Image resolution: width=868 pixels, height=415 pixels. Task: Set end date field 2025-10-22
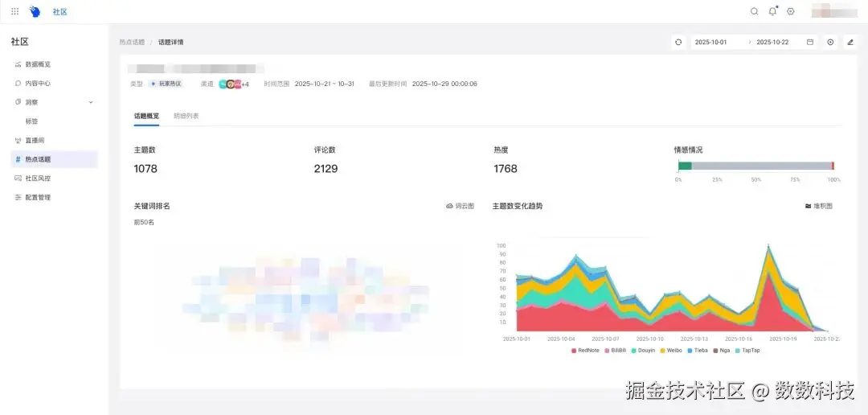(772, 42)
